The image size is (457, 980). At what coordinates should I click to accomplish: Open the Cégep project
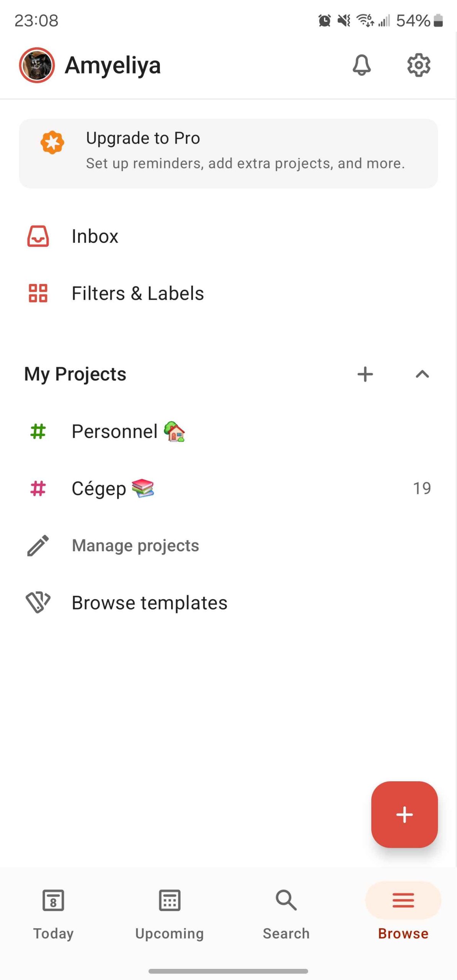point(99,488)
